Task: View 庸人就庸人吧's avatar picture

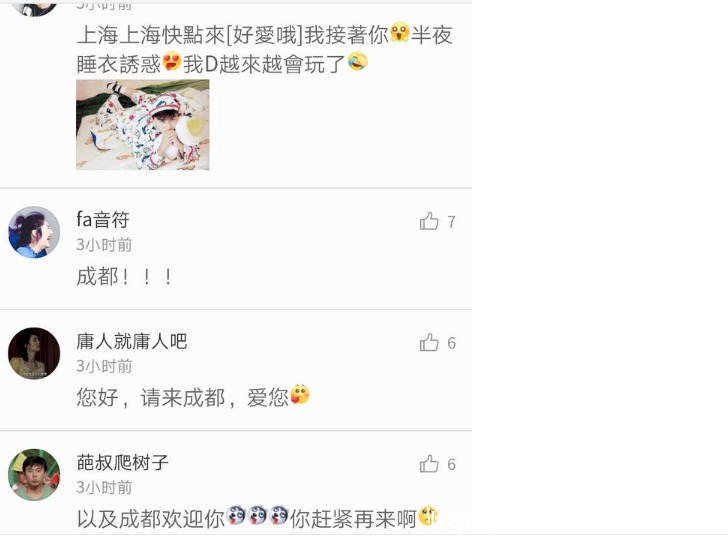Action: coord(34,353)
